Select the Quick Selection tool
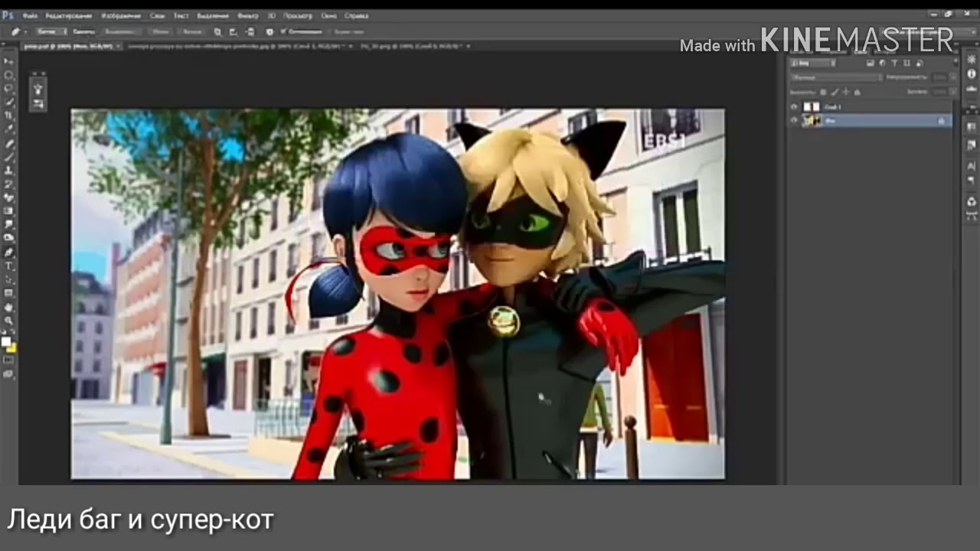Screen dimensions: 980x551 (x=8, y=102)
